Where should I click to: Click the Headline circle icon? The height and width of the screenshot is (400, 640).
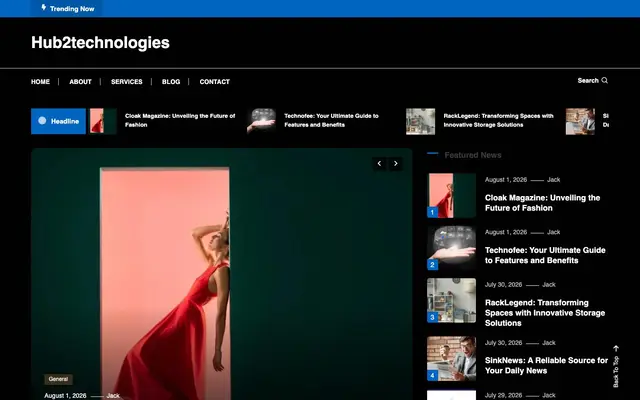42,121
